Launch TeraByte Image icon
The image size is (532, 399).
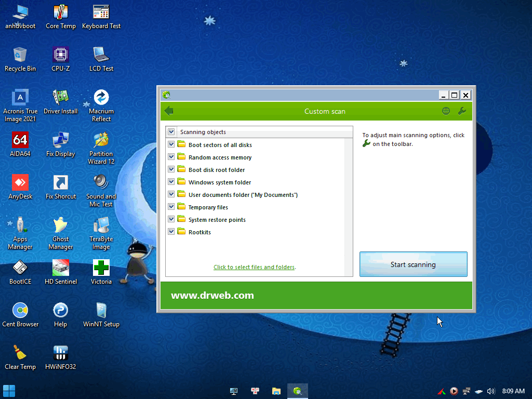(101, 233)
